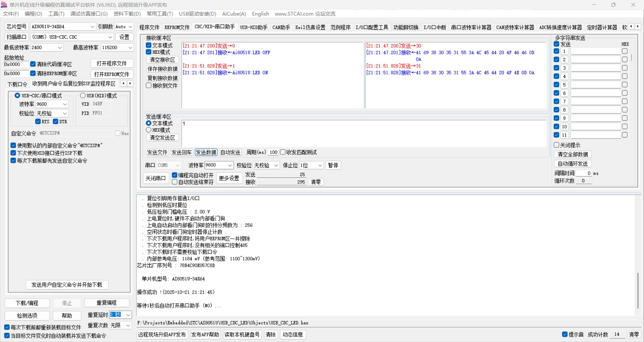This screenshot has height=342, width=644.
Task: Click the 周期(ms) input field
Action: click(x=274, y=152)
